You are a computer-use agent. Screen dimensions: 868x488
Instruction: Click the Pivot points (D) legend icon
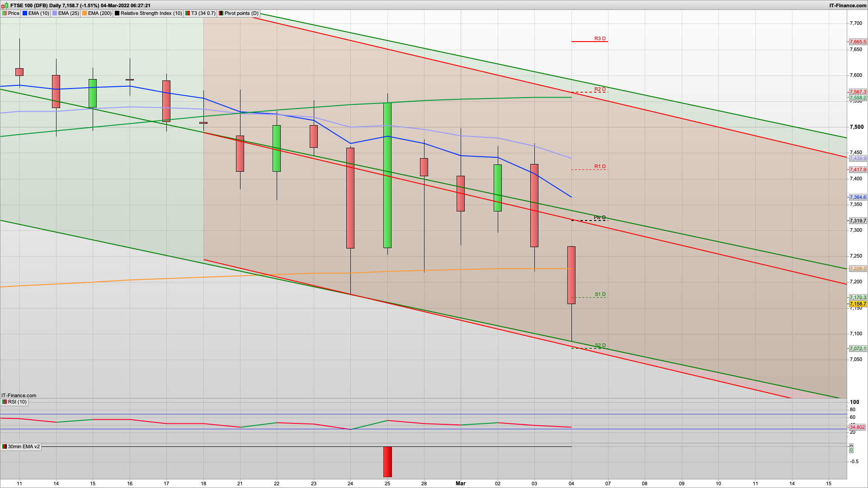tap(221, 13)
